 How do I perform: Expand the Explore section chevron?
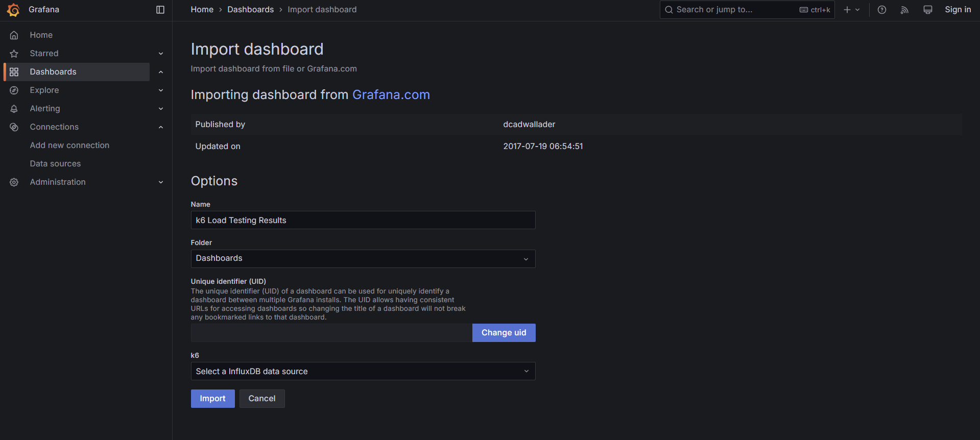(x=161, y=90)
